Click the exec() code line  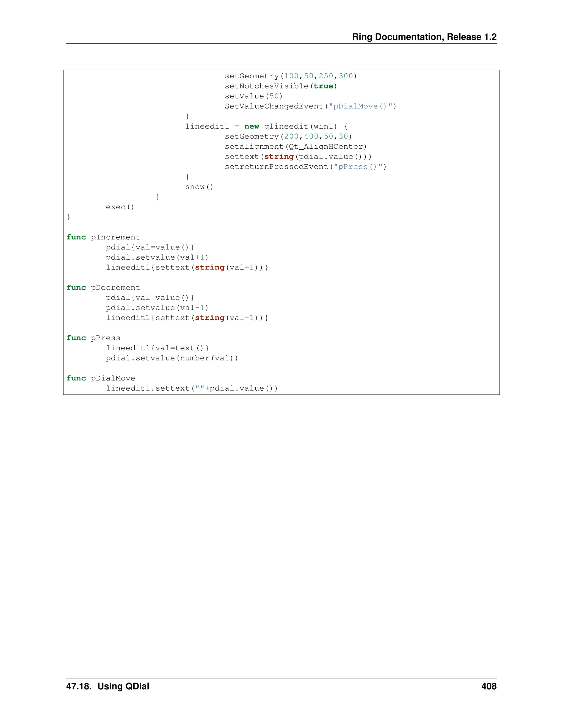pos(120,207)
